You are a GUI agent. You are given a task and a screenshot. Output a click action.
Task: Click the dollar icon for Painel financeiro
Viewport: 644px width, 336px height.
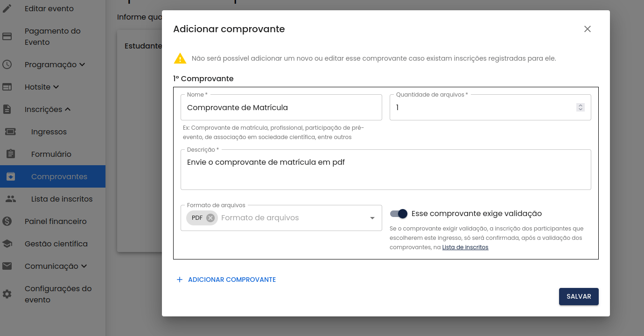[7, 221]
